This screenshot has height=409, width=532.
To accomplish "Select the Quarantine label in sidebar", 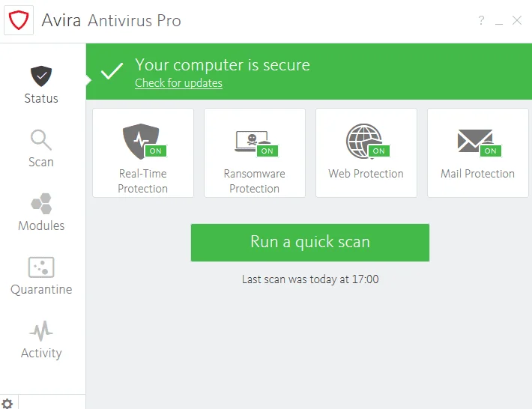I will point(41,290).
